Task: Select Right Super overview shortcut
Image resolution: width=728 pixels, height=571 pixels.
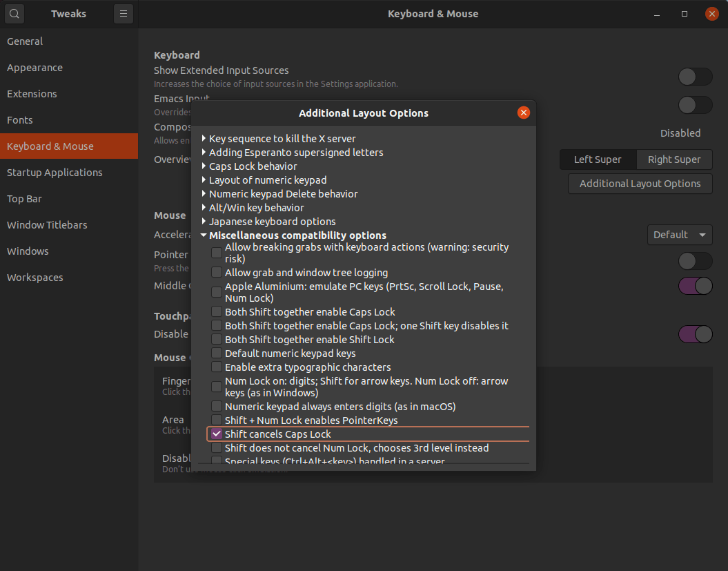Action: tap(673, 159)
